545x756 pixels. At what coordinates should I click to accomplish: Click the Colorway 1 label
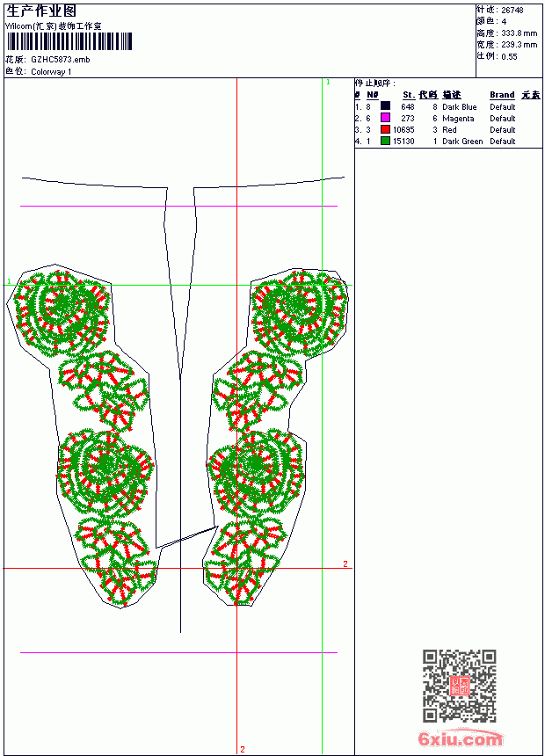coord(51,72)
